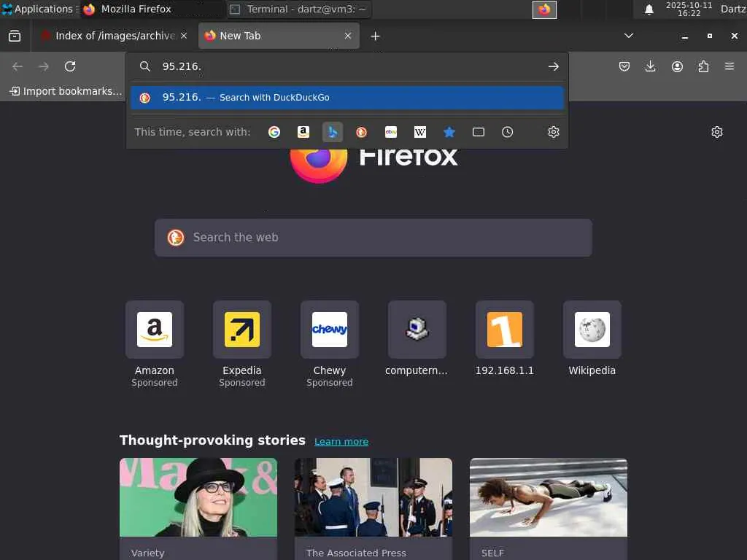747x560 pixels.
Task: Search this time with eBay icon
Action: [x=391, y=132]
